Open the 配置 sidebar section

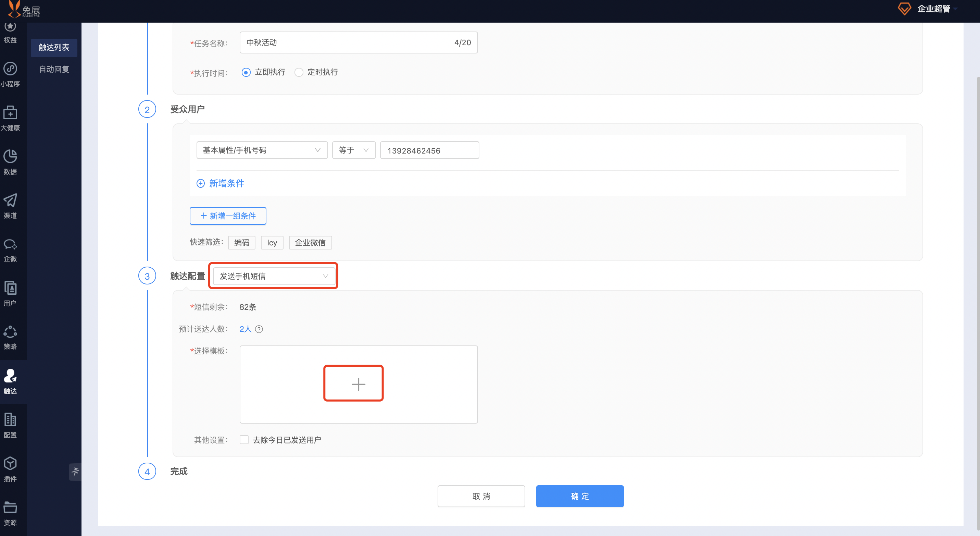pos(10,426)
